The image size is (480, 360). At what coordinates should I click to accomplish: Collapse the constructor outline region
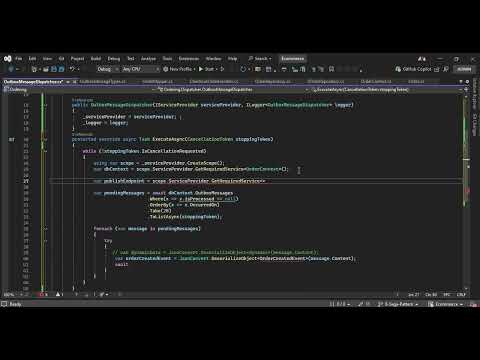click(46, 105)
